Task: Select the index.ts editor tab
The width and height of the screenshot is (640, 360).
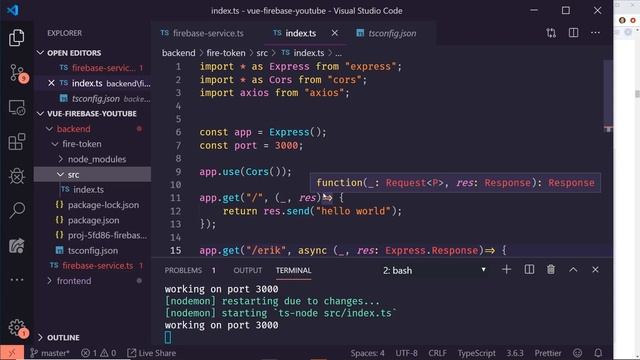Action: [x=300, y=33]
